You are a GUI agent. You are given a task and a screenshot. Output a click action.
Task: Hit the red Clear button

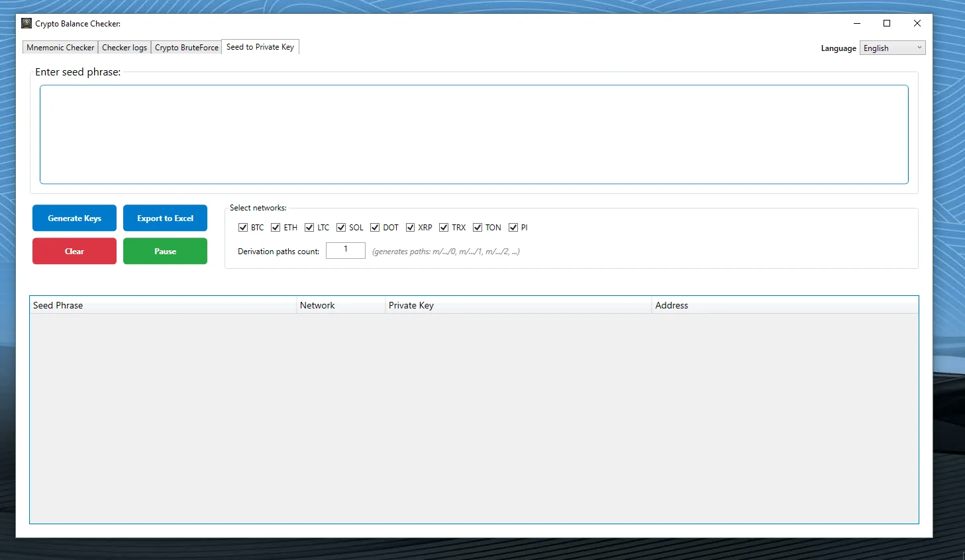point(74,251)
